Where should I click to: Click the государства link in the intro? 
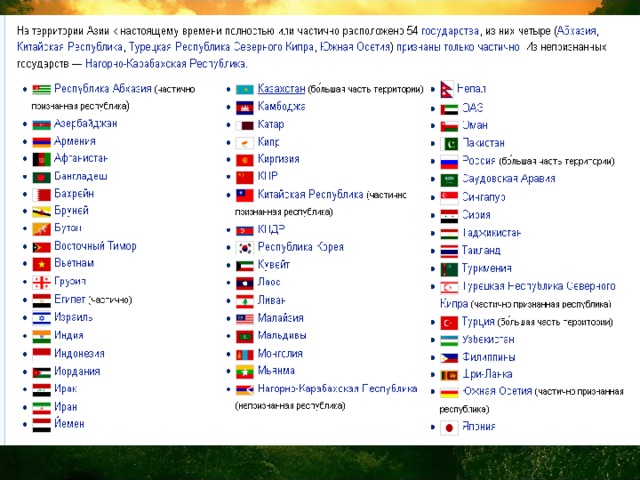[x=451, y=30]
